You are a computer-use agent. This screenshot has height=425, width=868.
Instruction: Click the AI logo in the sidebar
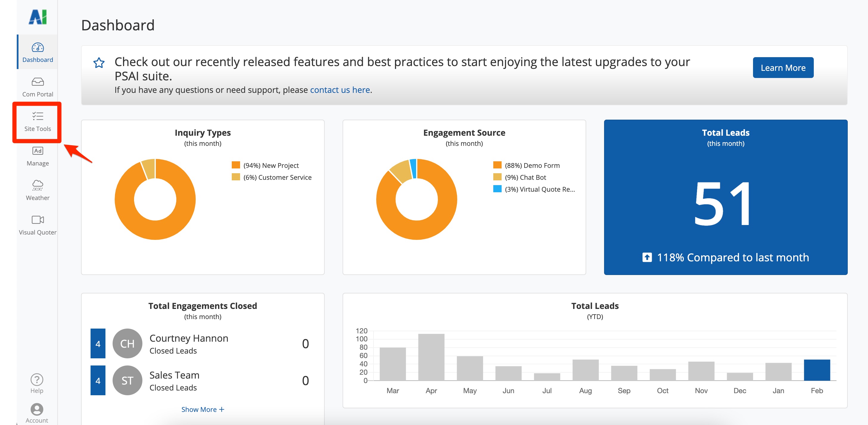click(38, 17)
